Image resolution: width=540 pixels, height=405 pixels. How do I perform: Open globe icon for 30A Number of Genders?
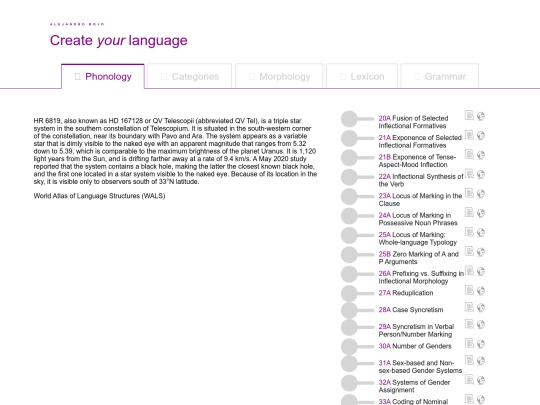click(481, 344)
